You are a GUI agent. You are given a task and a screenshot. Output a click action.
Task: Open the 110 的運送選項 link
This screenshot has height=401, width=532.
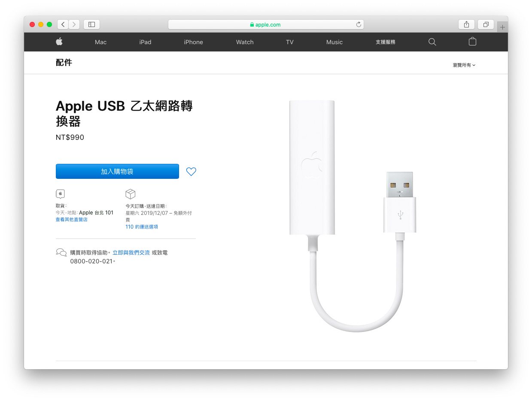(x=142, y=227)
